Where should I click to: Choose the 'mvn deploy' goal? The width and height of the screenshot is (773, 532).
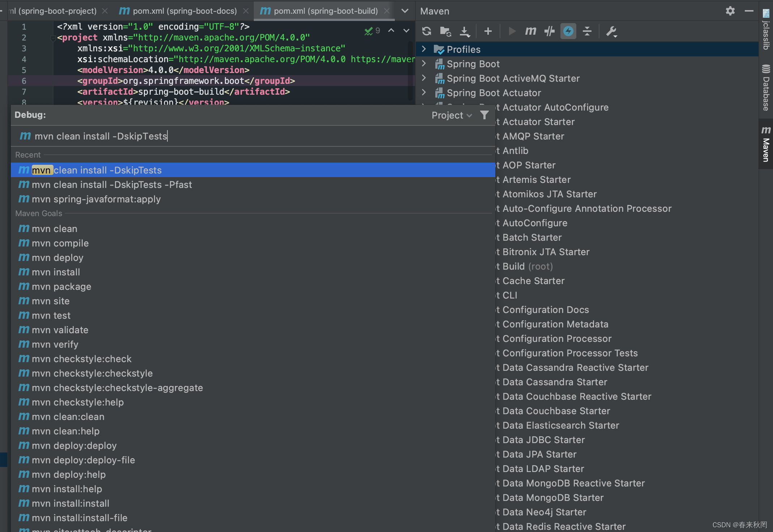[x=253, y=258]
